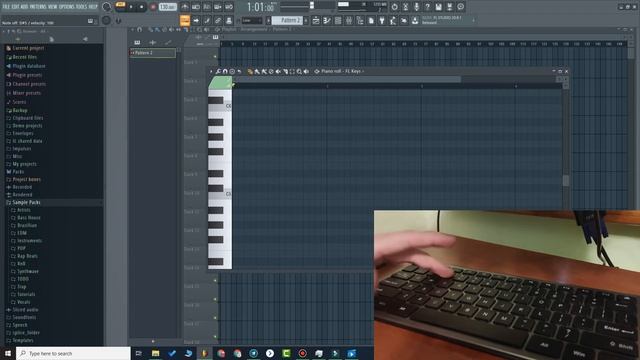640x360 pixels.
Task: Click the plus button right of Pattern 2 selector
Action: (x=306, y=20)
